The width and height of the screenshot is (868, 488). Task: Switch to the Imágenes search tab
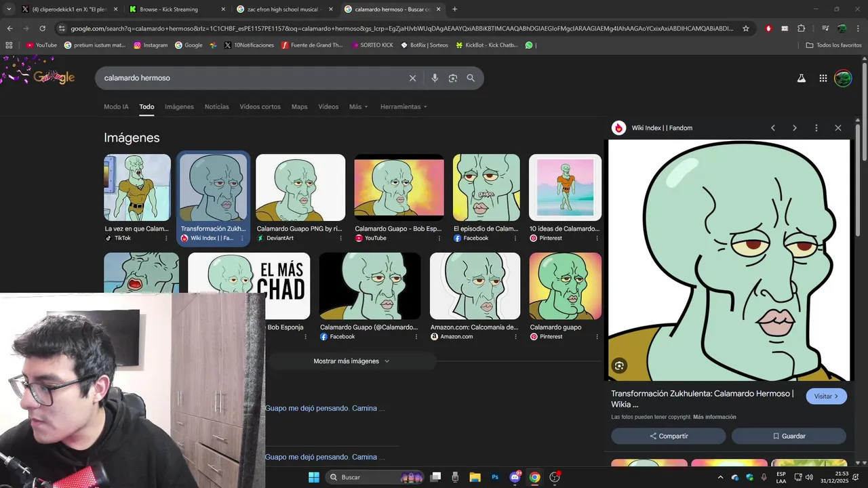point(179,107)
